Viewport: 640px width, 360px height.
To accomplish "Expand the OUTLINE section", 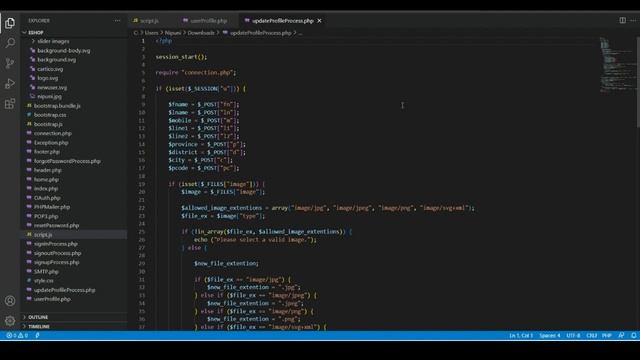I will [38, 317].
